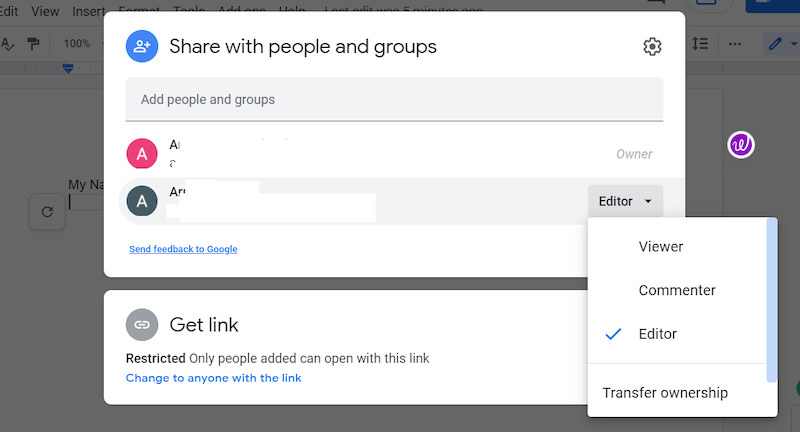The width and height of the screenshot is (800, 432).
Task: Open line spacing icon in toolbar
Action: pos(700,44)
